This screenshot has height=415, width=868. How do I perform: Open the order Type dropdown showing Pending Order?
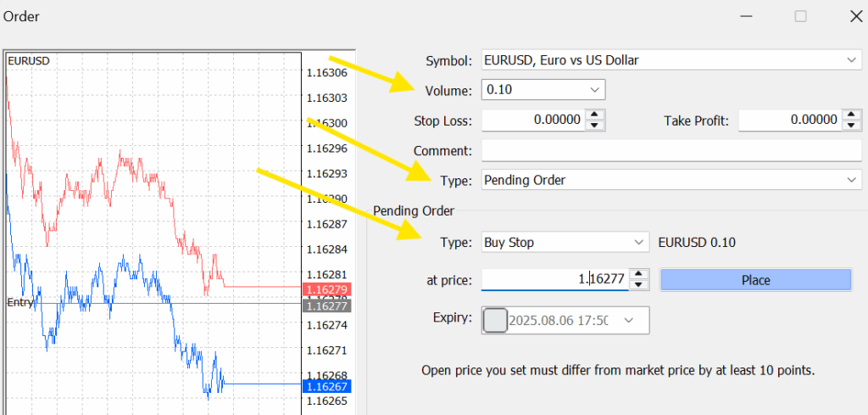(x=851, y=180)
